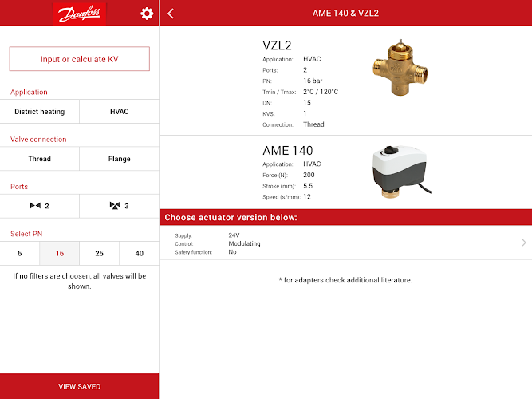Viewport: 532px width, 399px height.
Task: Select District heating application filter
Action: pos(40,112)
